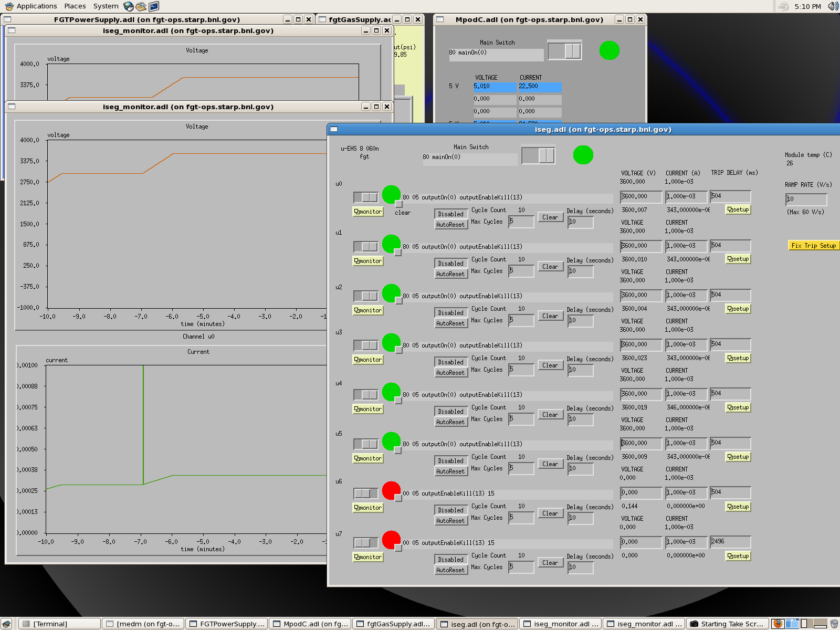
Task: Toggle channel u3 output switch
Action: (x=365, y=345)
